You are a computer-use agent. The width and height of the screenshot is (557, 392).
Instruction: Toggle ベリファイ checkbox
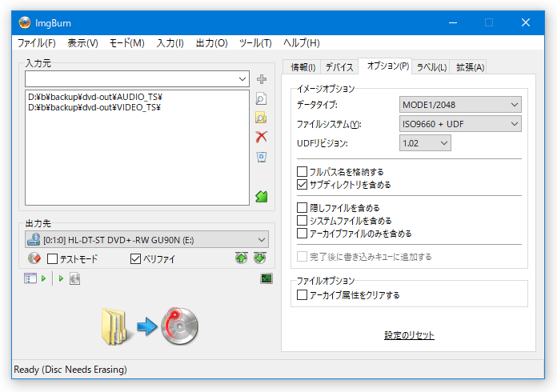[x=135, y=259]
